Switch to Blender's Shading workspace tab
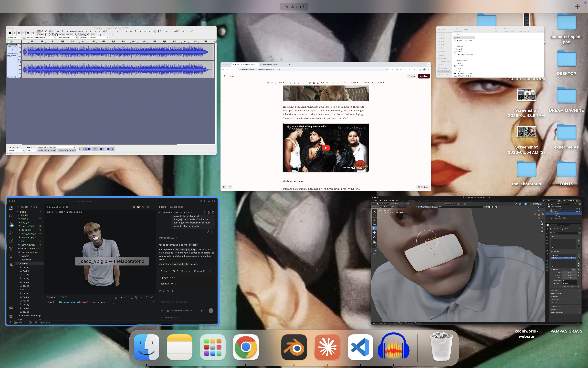The width and height of the screenshot is (588, 368). point(446,201)
